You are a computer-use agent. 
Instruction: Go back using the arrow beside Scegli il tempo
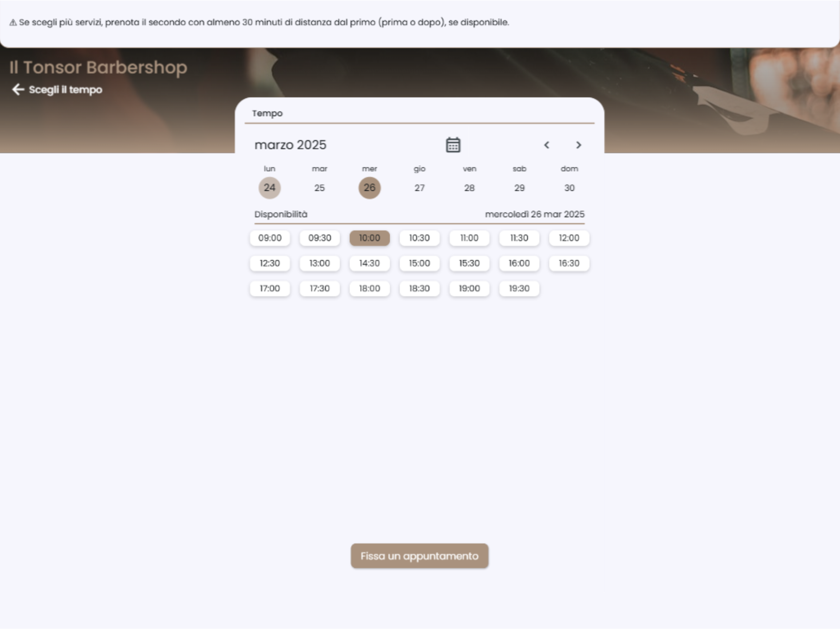18,90
